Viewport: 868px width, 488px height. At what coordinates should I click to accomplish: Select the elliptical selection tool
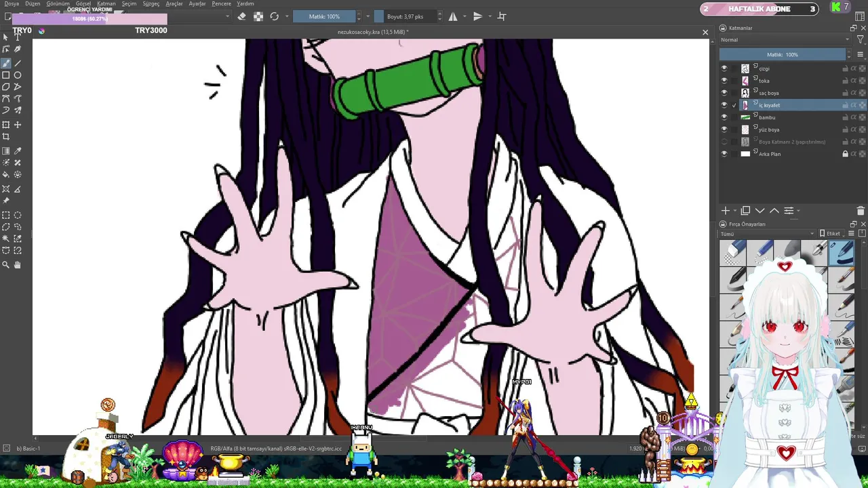18,216
